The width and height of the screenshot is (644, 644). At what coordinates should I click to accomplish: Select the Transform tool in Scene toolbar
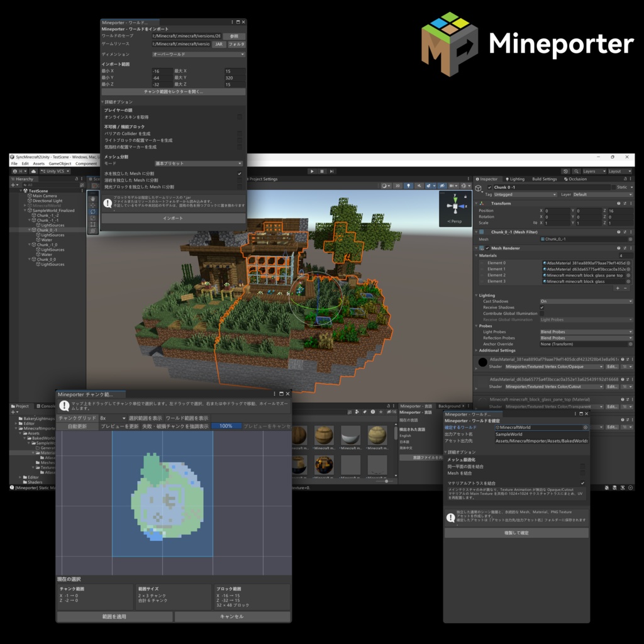point(93,231)
